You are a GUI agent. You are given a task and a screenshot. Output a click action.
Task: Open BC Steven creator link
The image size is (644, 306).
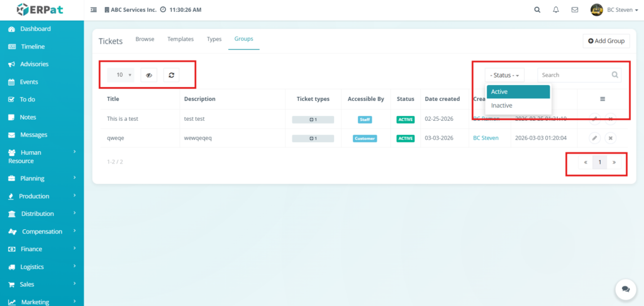[x=486, y=138]
